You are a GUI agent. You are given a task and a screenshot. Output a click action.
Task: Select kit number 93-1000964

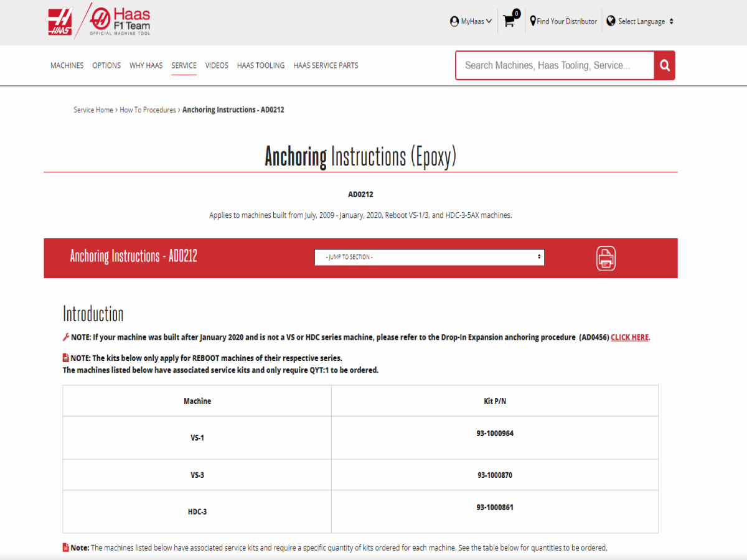pos(495,434)
